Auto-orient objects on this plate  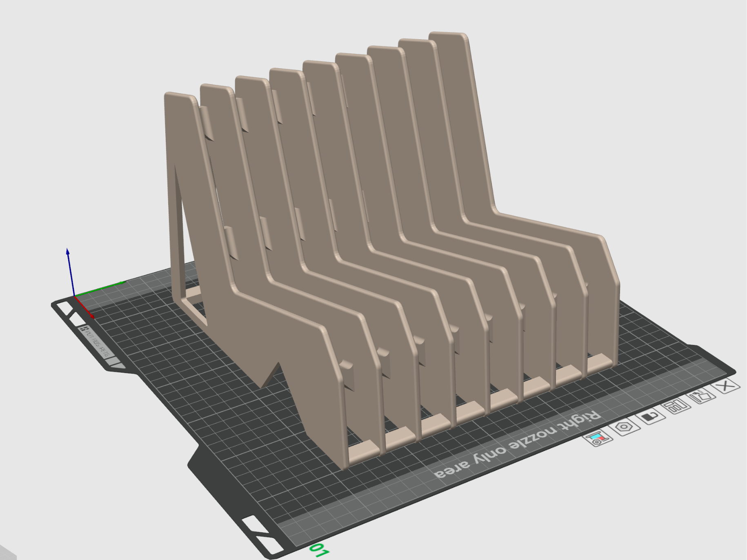coord(701,396)
